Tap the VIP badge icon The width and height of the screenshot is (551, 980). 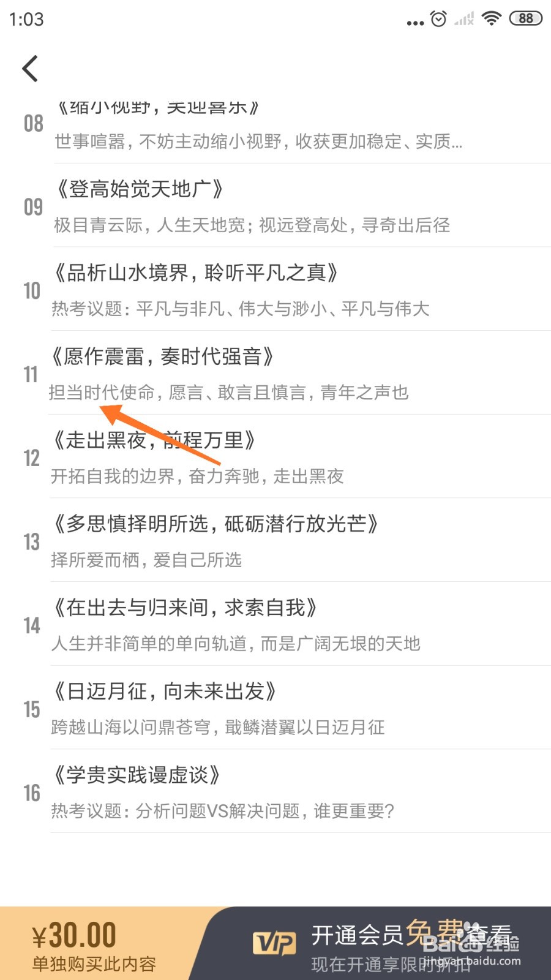(x=274, y=943)
